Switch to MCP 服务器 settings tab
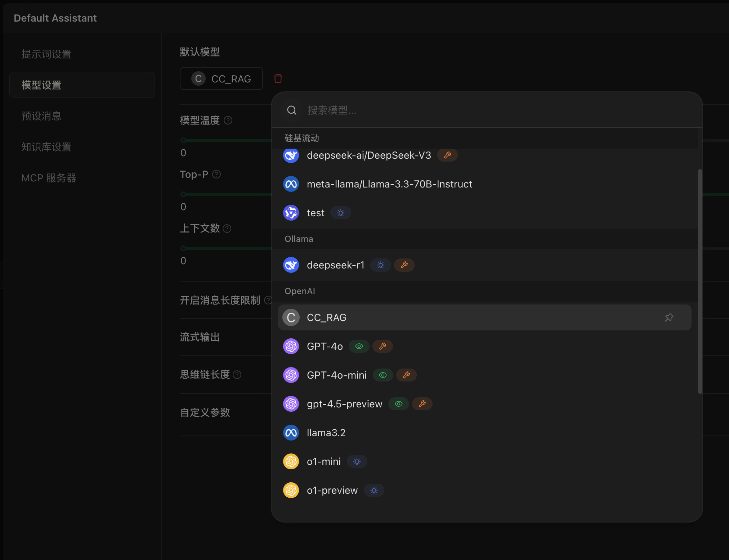Image resolution: width=729 pixels, height=560 pixels. point(49,178)
